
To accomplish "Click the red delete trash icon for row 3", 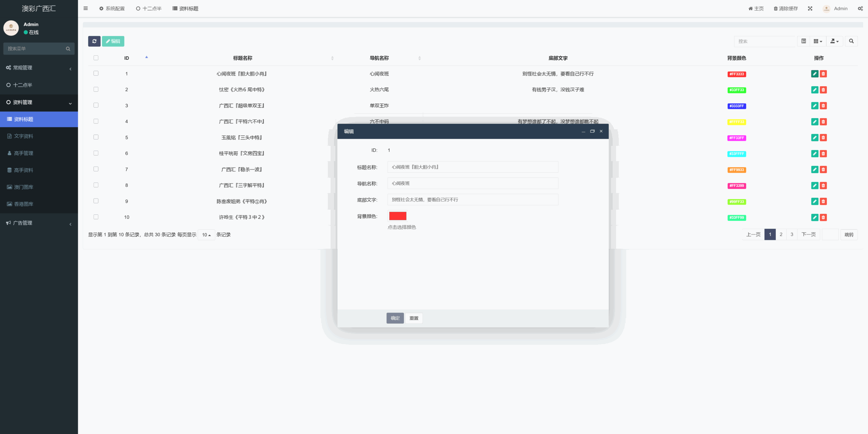I will pos(823,106).
